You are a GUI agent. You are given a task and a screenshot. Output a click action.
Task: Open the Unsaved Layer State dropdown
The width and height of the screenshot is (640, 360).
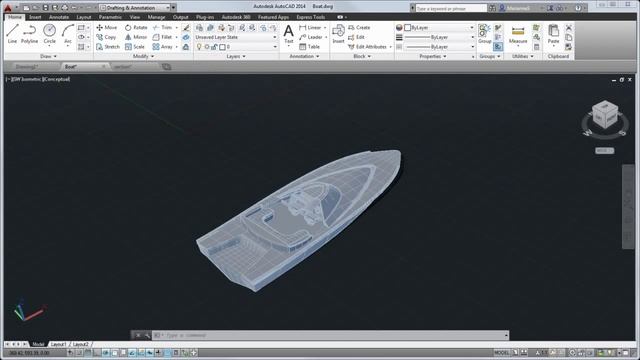236,37
